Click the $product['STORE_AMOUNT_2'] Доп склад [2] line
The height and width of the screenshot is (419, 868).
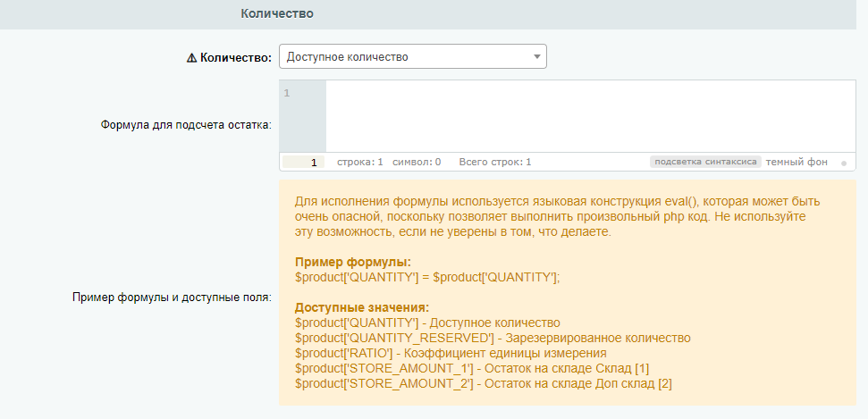point(484,383)
